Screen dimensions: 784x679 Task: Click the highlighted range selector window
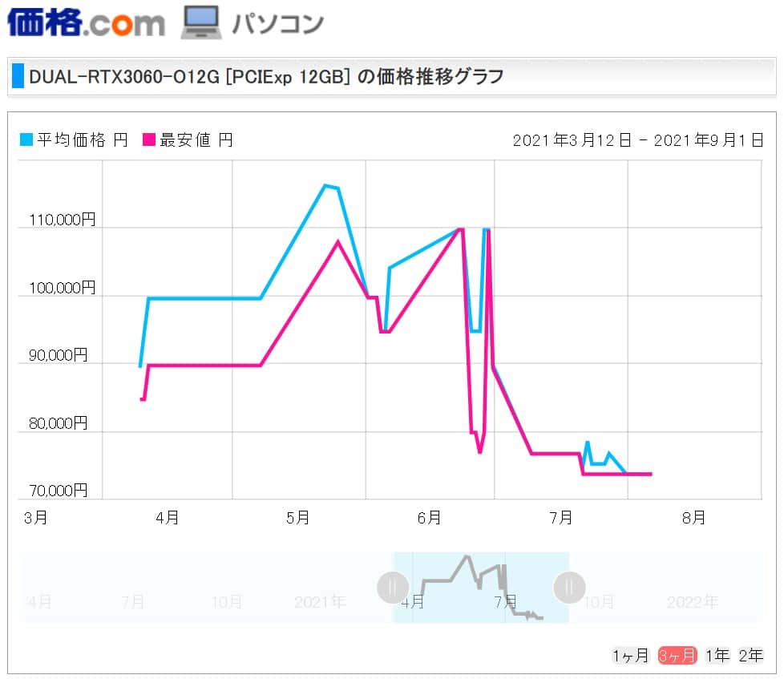[481, 588]
